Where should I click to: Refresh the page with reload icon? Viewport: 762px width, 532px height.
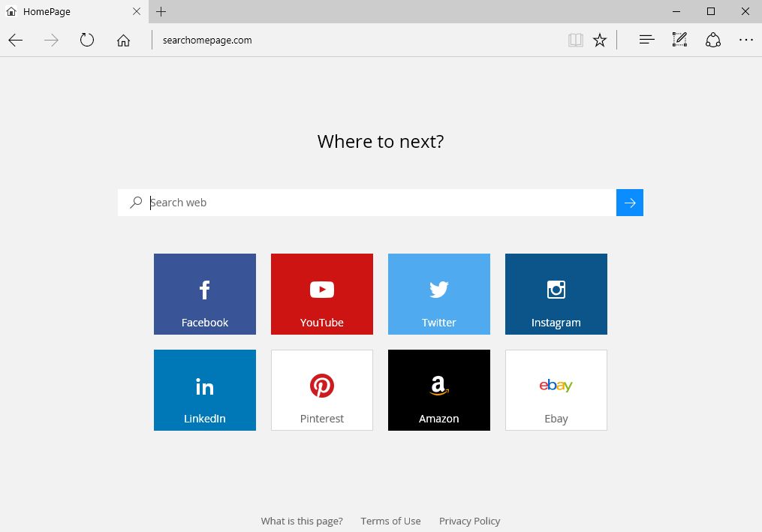pyautogui.click(x=87, y=40)
